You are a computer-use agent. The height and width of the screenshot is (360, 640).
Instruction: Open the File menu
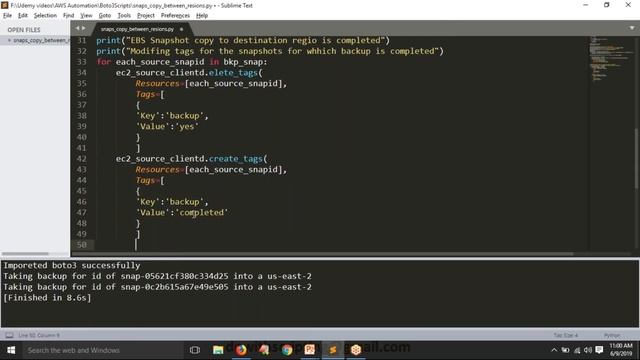pyautogui.click(x=7, y=16)
